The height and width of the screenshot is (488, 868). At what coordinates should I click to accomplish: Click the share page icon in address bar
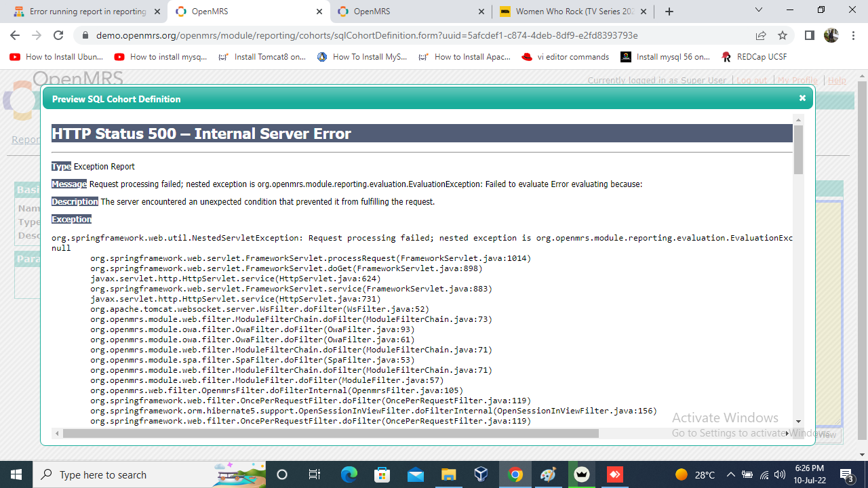761,35
